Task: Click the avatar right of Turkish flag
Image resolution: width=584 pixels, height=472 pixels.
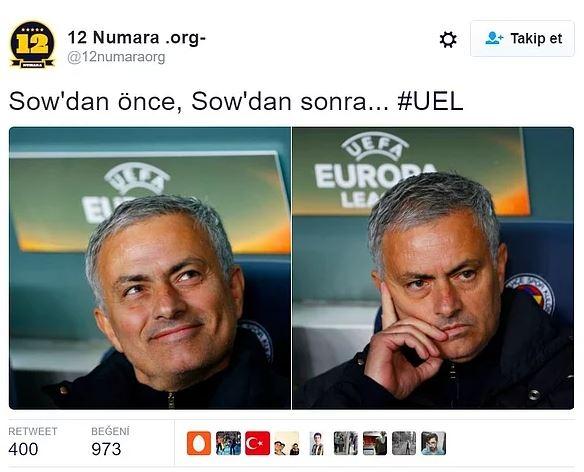Action: click(287, 443)
